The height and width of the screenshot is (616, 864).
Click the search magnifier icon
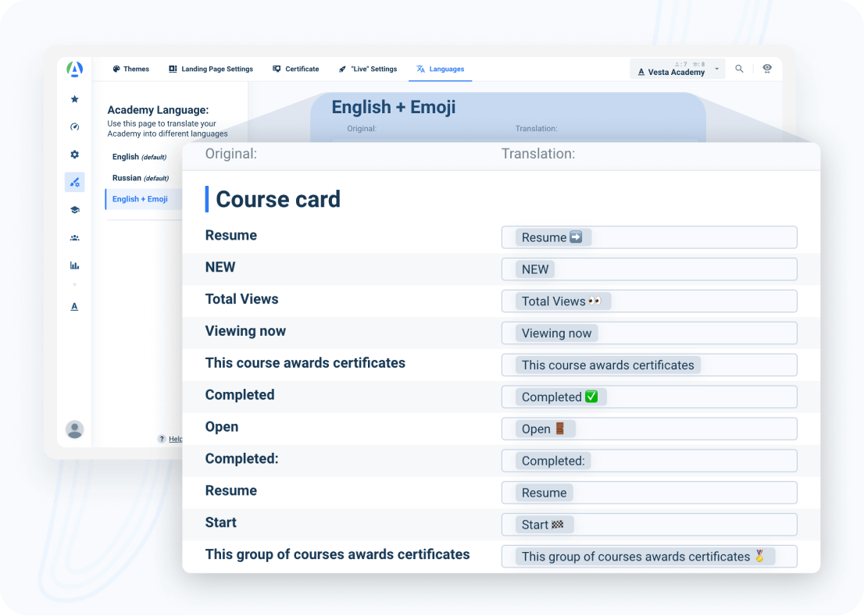tap(739, 69)
